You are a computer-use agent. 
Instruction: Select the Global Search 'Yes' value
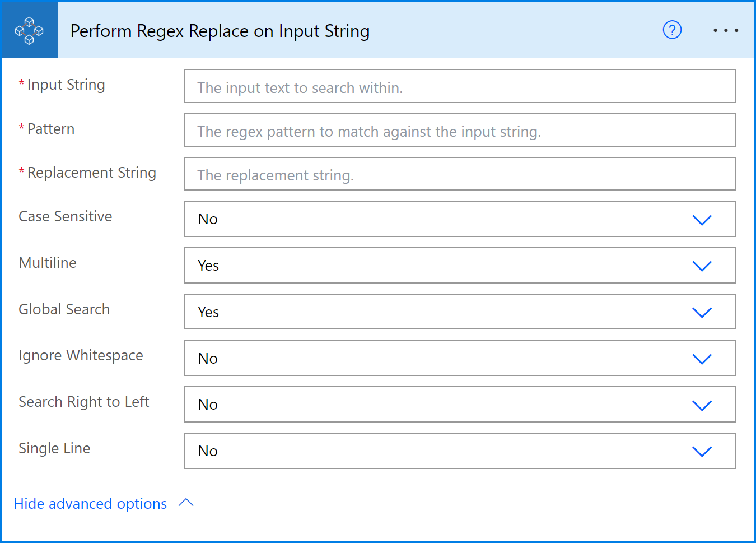tap(208, 312)
